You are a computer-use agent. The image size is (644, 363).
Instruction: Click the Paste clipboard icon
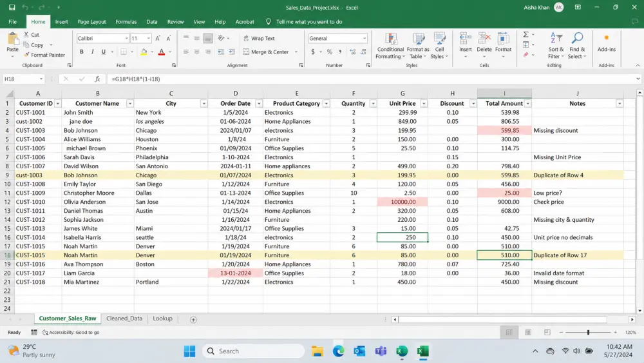click(13, 40)
